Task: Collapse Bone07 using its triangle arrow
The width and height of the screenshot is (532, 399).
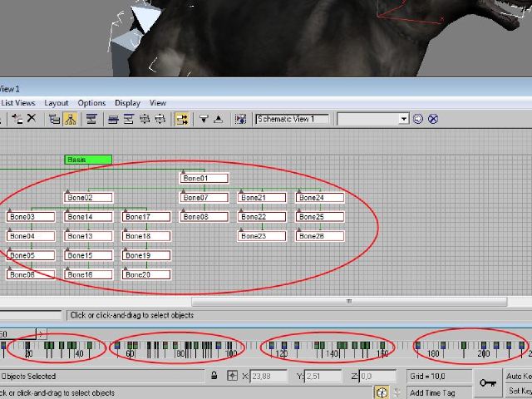Action: 183,191
